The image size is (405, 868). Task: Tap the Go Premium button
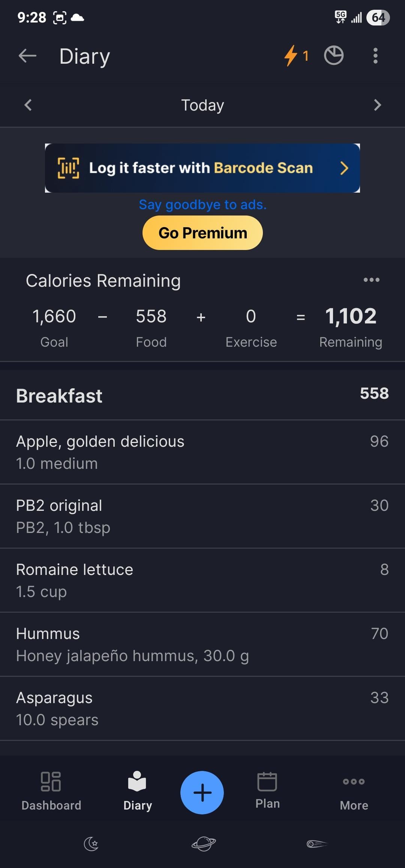pyautogui.click(x=202, y=233)
